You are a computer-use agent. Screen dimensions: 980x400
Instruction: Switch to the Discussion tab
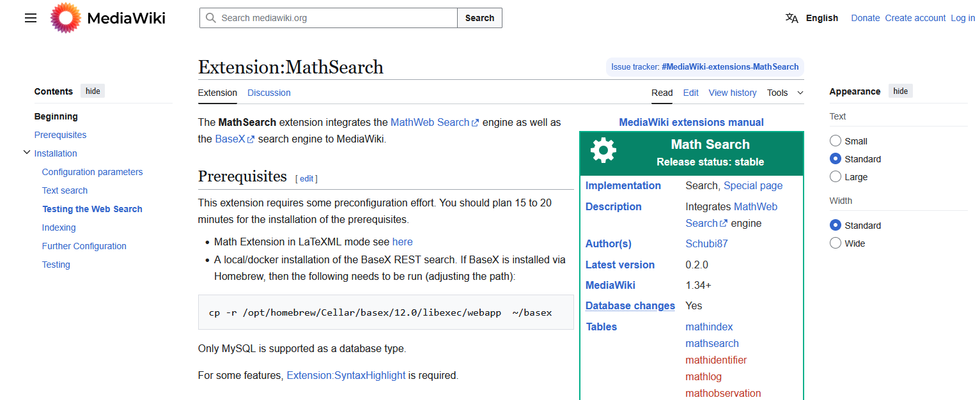[x=268, y=93]
